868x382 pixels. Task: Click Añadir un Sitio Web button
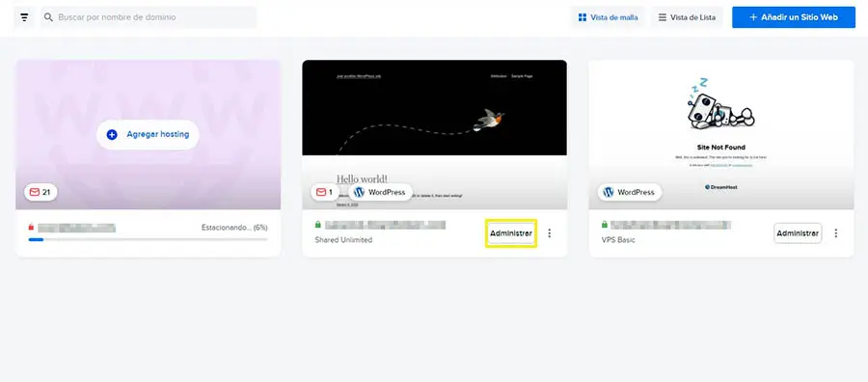[x=794, y=17]
